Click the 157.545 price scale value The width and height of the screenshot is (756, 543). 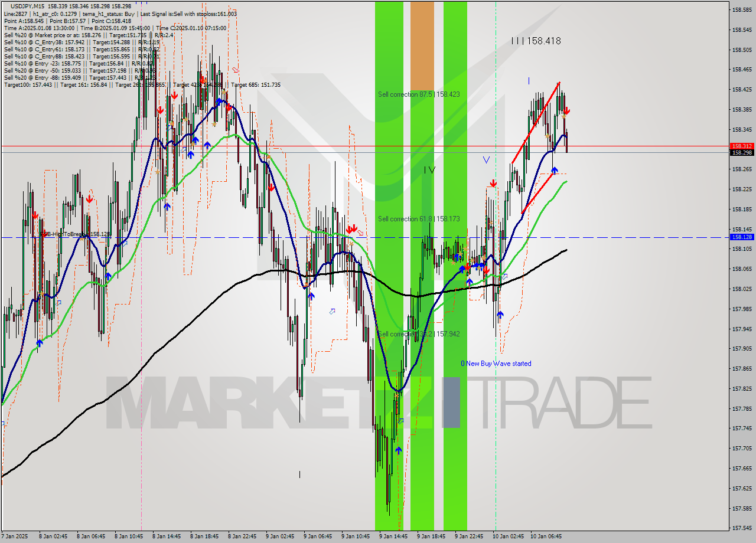point(742,528)
